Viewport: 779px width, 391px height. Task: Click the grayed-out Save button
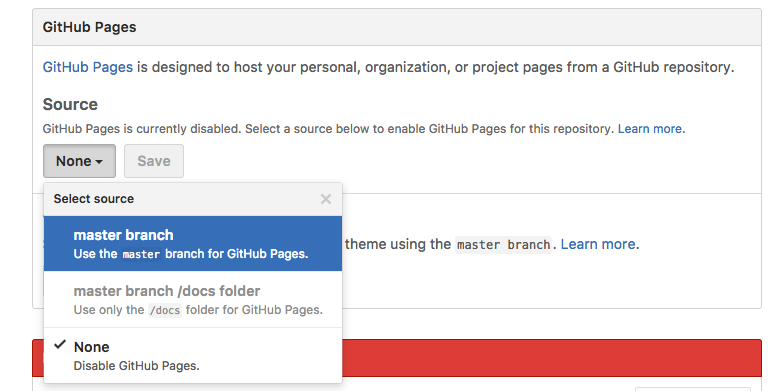pyautogui.click(x=154, y=161)
